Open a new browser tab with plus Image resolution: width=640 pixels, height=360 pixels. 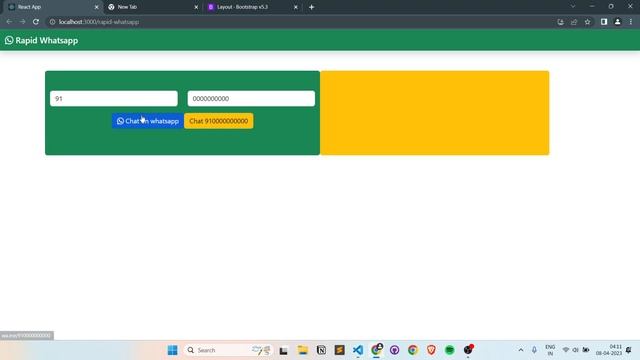click(311, 7)
